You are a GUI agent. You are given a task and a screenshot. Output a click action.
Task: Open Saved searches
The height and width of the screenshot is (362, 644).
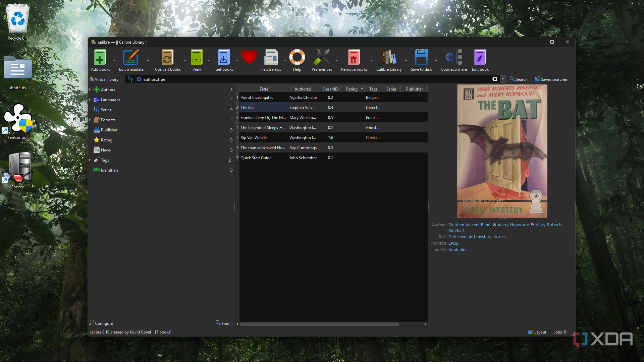(x=551, y=79)
